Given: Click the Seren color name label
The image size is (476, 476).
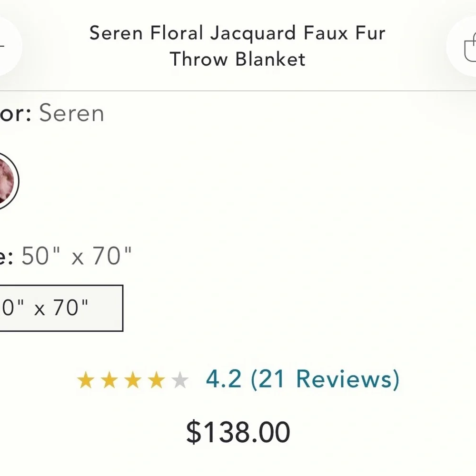Looking at the screenshot, I should pyautogui.click(x=71, y=113).
